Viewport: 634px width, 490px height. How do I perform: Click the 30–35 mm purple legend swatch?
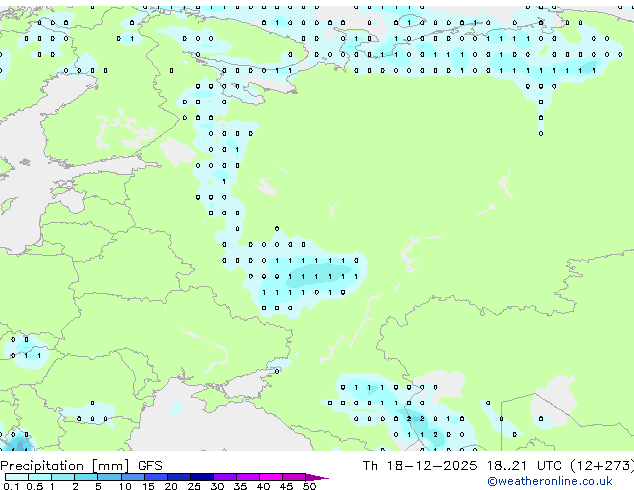tap(224, 477)
